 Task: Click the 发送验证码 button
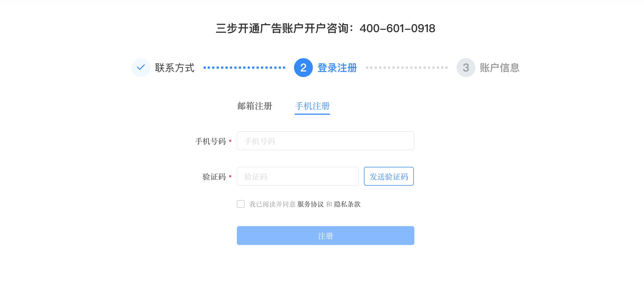(x=389, y=176)
